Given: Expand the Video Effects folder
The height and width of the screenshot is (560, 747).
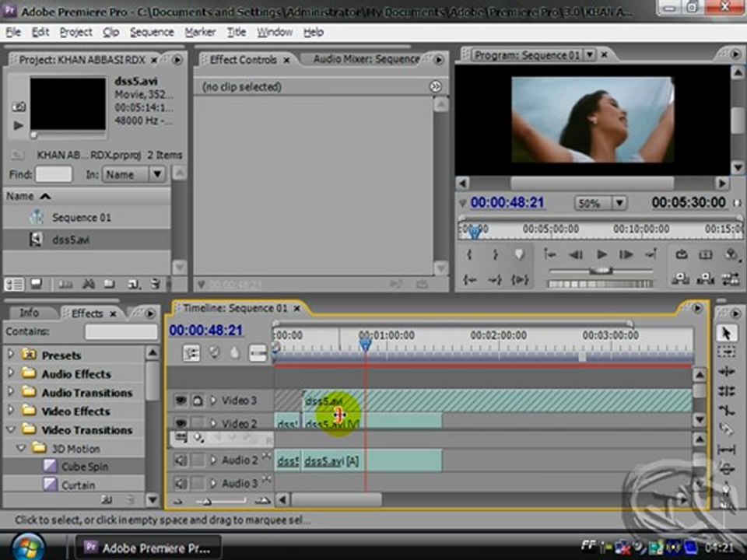Looking at the screenshot, I should (x=10, y=411).
